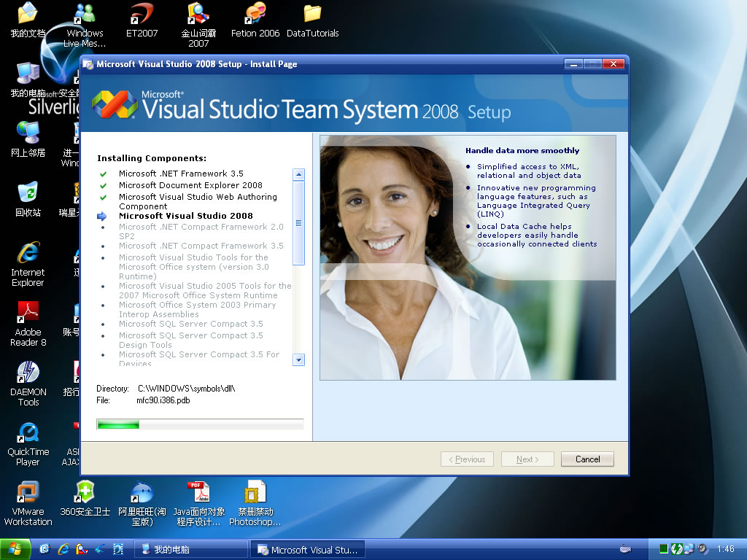Select Microsoft Visual Studio 2008 list item
This screenshot has height=560, width=747.
coord(185,216)
